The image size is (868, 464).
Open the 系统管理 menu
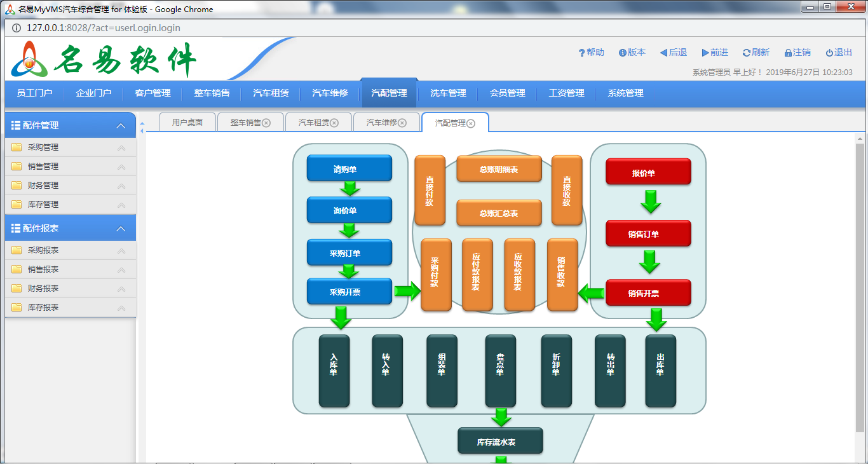(625, 93)
